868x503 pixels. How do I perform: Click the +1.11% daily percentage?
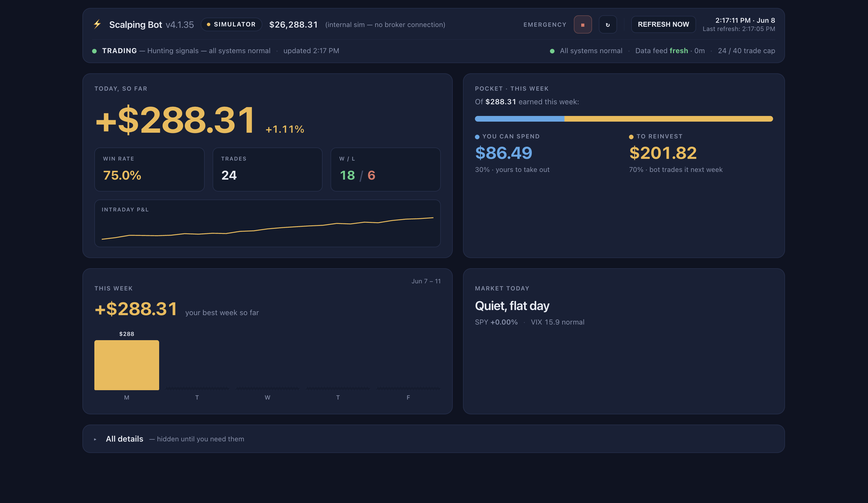point(285,129)
